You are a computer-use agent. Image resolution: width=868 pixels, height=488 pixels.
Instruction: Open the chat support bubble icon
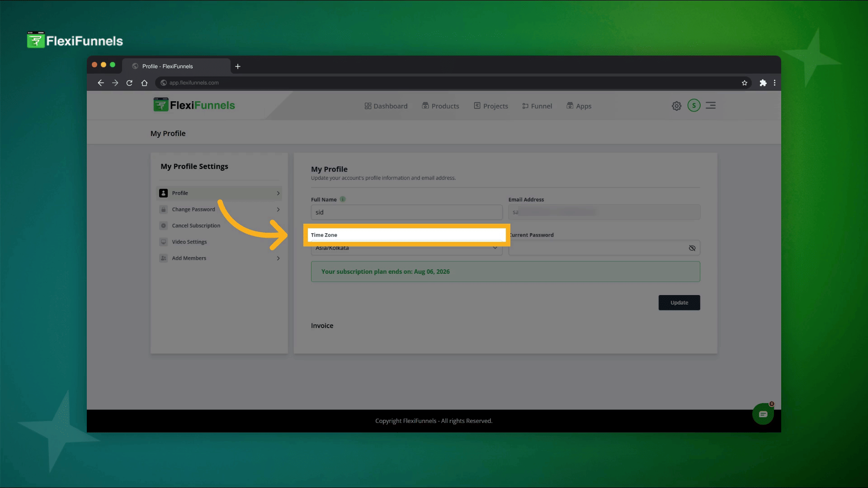[x=763, y=414]
